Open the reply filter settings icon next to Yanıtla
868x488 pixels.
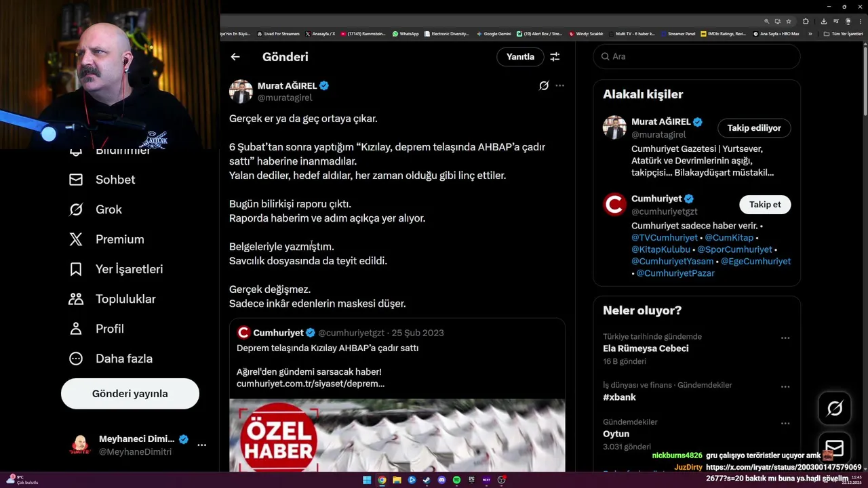click(x=555, y=57)
